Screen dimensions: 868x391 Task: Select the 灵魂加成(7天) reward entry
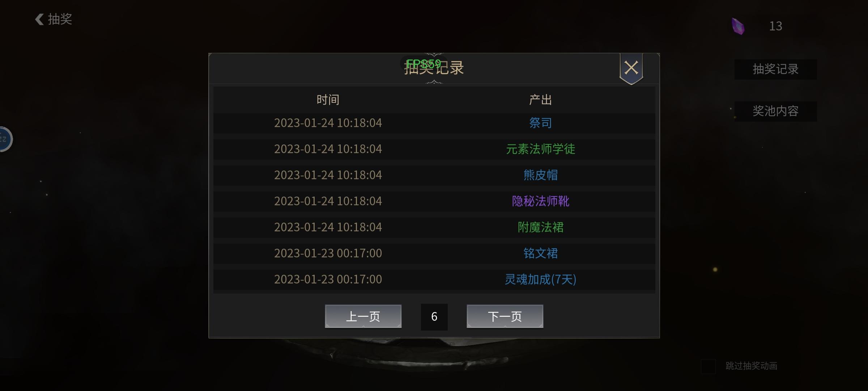pos(541,279)
